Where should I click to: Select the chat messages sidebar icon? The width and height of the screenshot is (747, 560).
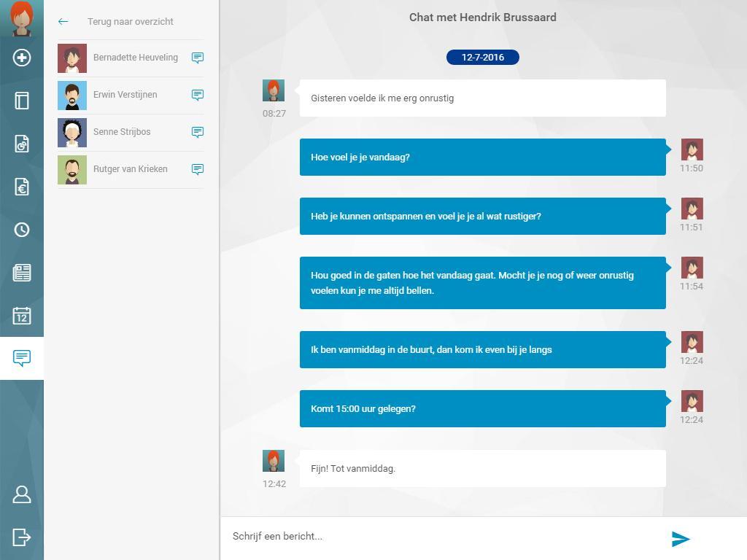(x=22, y=358)
